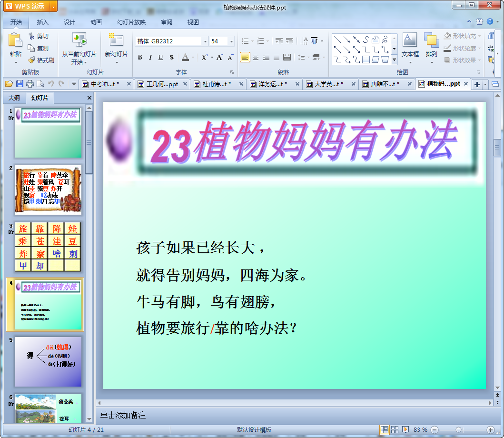The width and height of the screenshot is (504, 438).
Task: Select the Format Painter (格式刷) tool
Action: (31, 60)
